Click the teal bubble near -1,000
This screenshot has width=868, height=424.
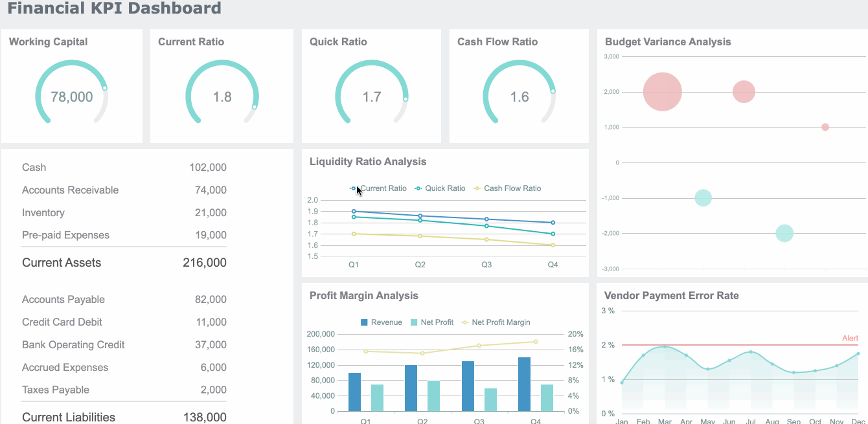pos(703,198)
